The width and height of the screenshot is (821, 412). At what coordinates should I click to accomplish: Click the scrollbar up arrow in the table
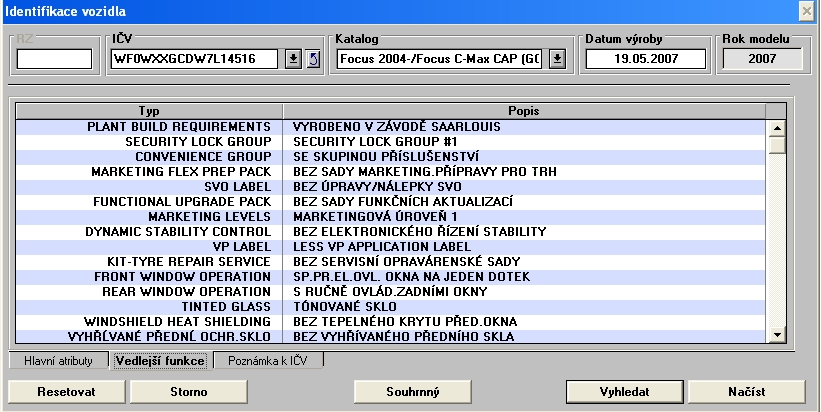pyautogui.click(x=776, y=127)
